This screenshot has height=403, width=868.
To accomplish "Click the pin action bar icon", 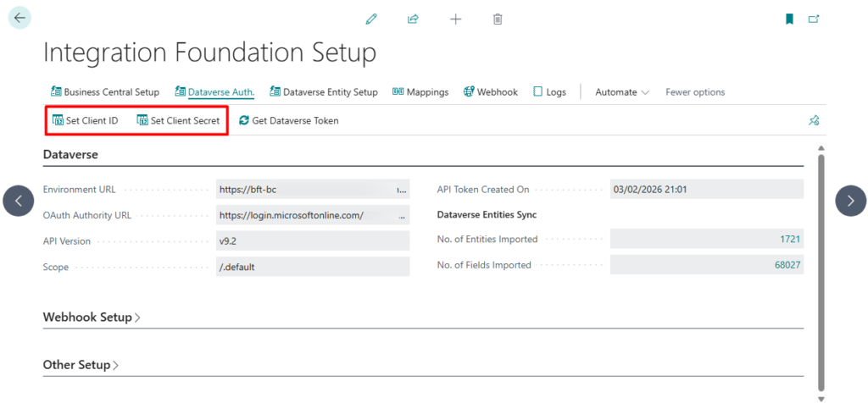I will (814, 121).
